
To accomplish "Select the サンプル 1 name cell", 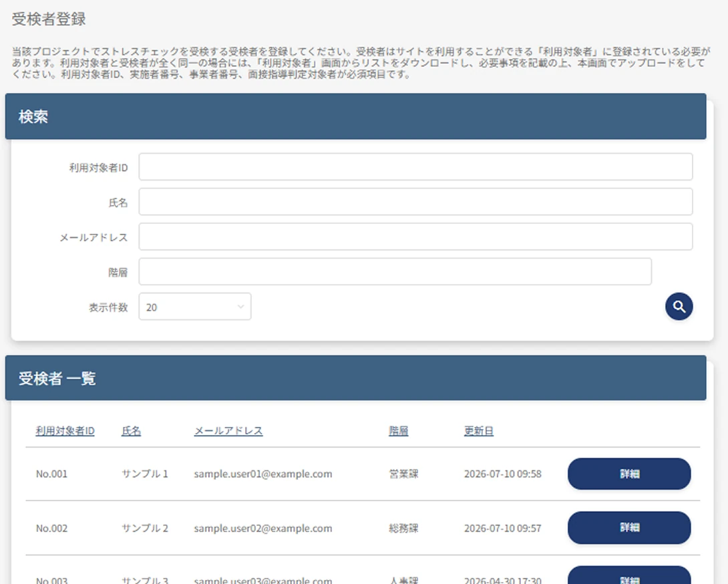I will [145, 474].
